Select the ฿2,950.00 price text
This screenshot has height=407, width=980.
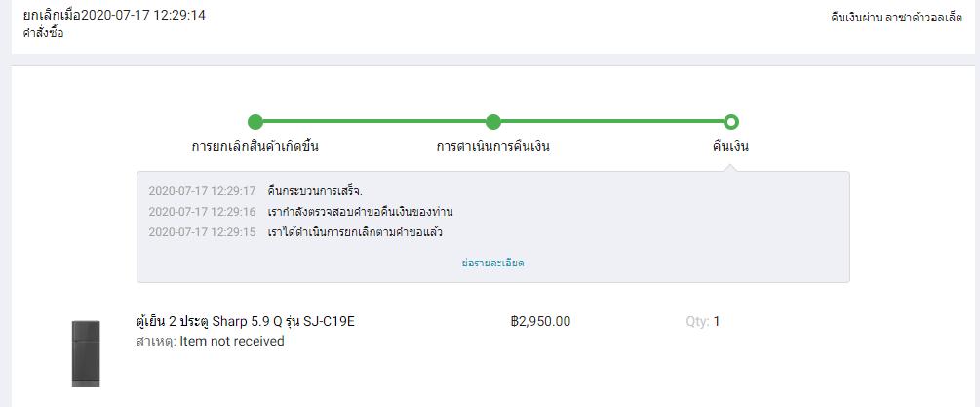[540, 322]
